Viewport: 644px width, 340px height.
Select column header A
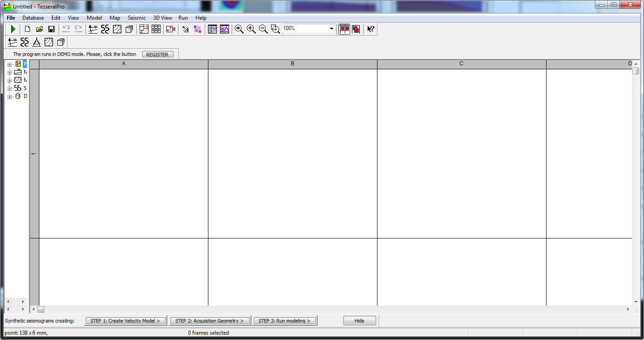click(x=124, y=64)
